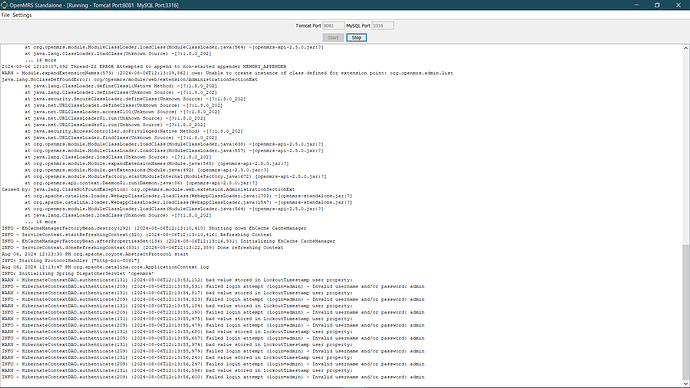Click the 'AccessController.doPrivileged' stack trace line
Screen dimensions: 690x388
click(x=134, y=131)
